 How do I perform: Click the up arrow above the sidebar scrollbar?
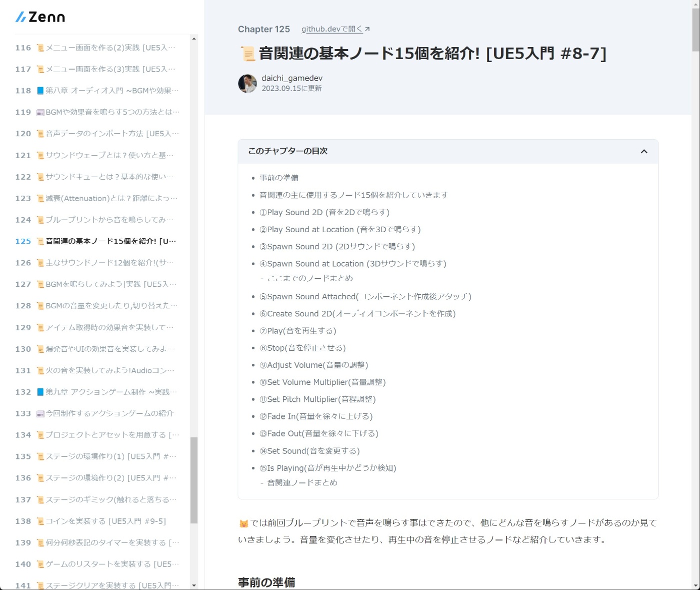(x=194, y=39)
